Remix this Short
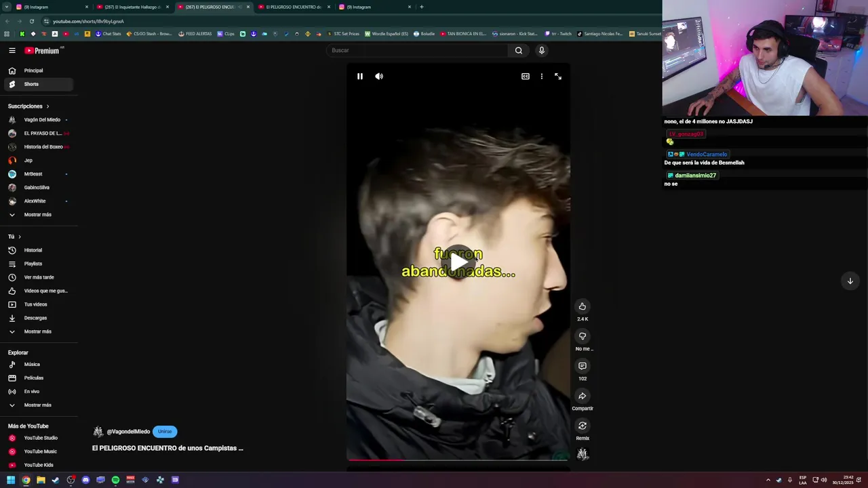This screenshot has width=868, height=488. [582, 426]
